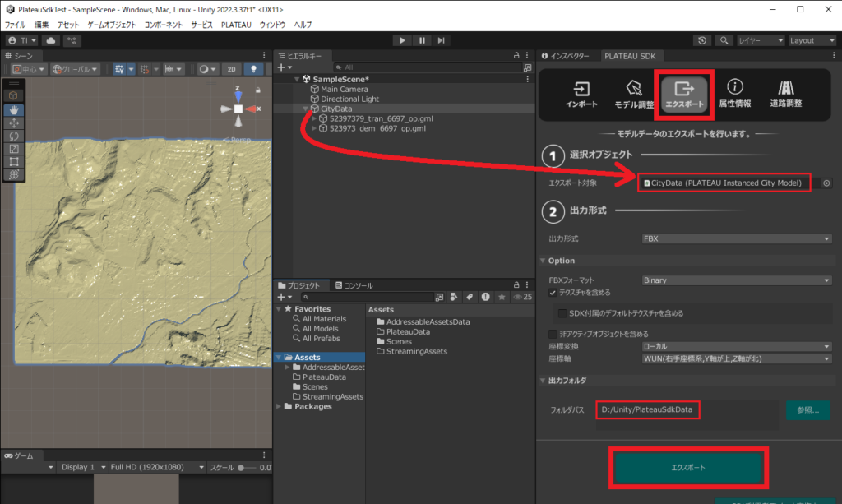The width and height of the screenshot is (842, 504).
Task: Click the Hierarchy search scene picker icon
Action: point(527,67)
